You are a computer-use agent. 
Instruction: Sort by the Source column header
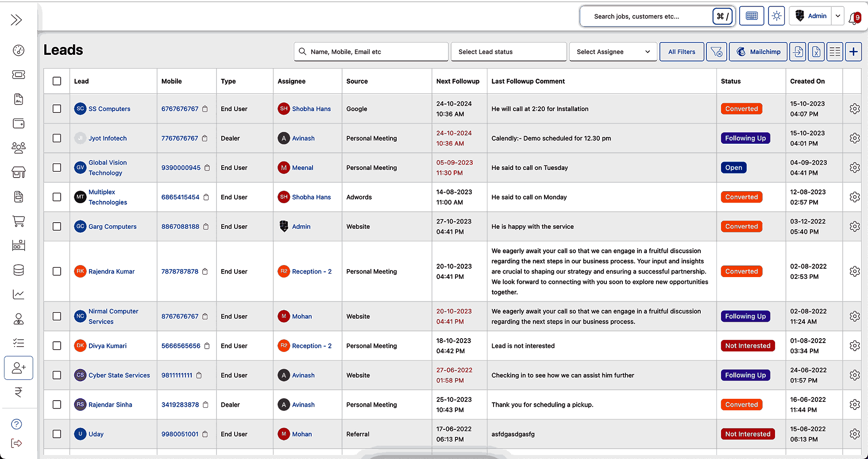click(357, 81)
